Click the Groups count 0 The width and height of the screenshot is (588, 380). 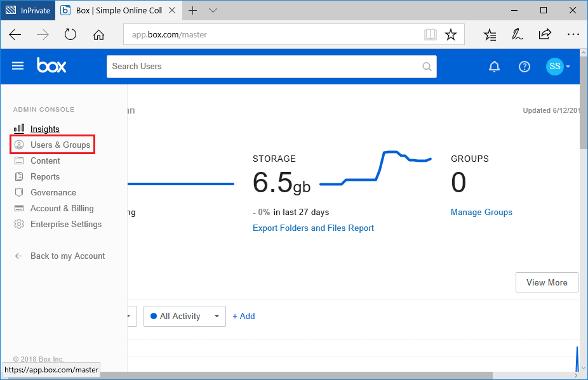pyautogui.click(x=458, y=183)
